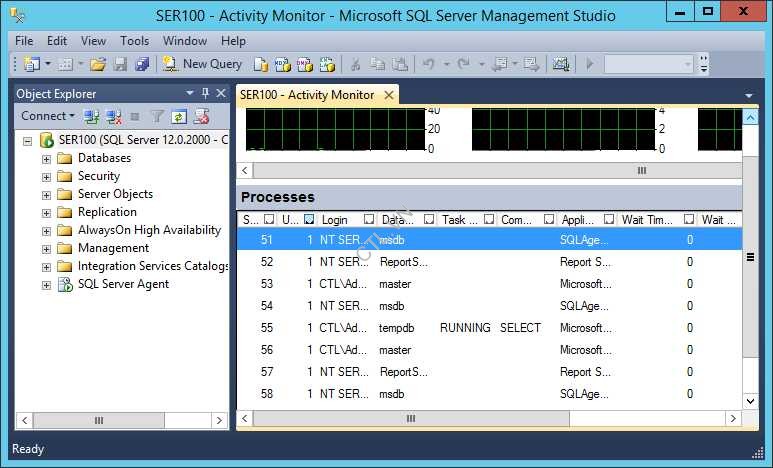This screenshot has height=468, width=773.
Task: Click the Copy toolbar icon
Action: 377,64
